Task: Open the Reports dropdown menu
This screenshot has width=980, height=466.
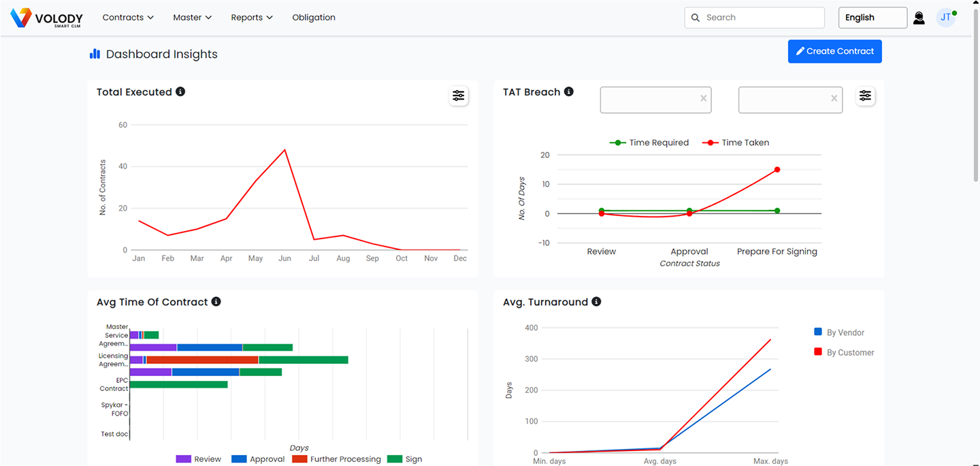Action: (x=251, y=18)
